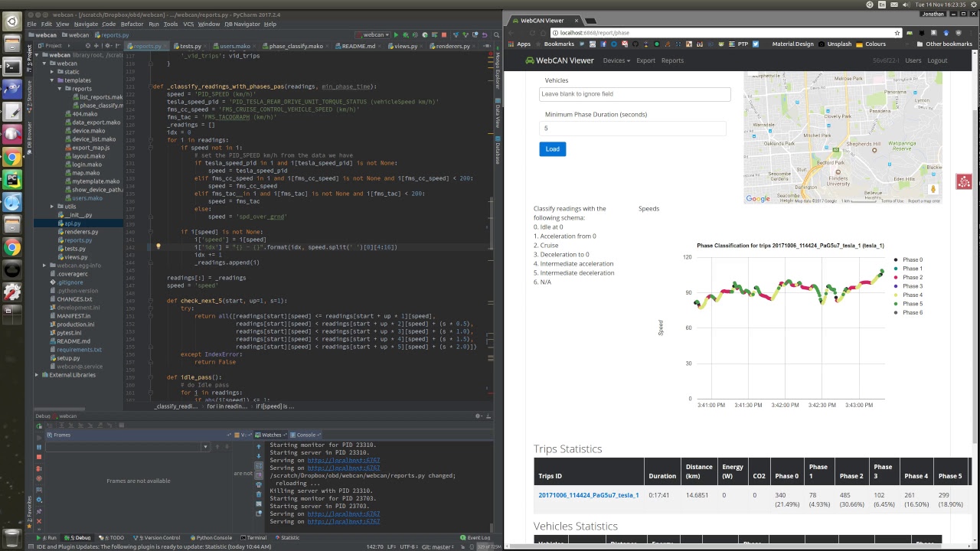This screenshot has height=551, width=980.
Task: Open the Users page link
Action: coord(913,60)
